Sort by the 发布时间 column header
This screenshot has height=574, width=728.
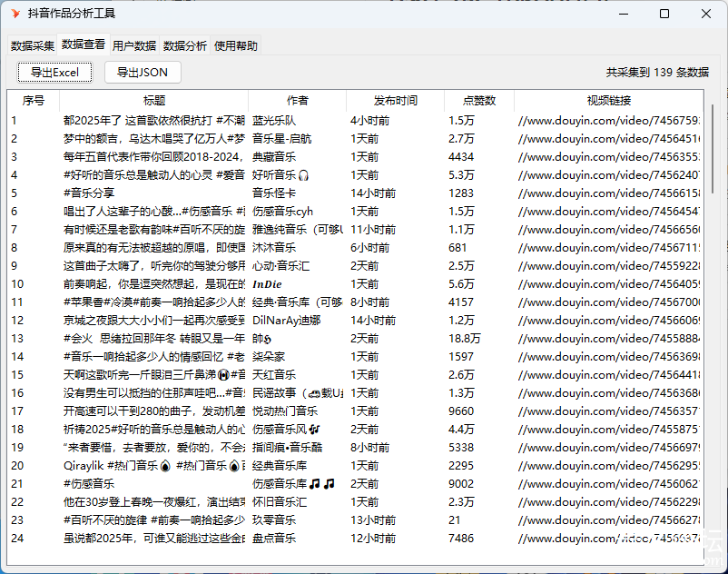click(395, 101)
